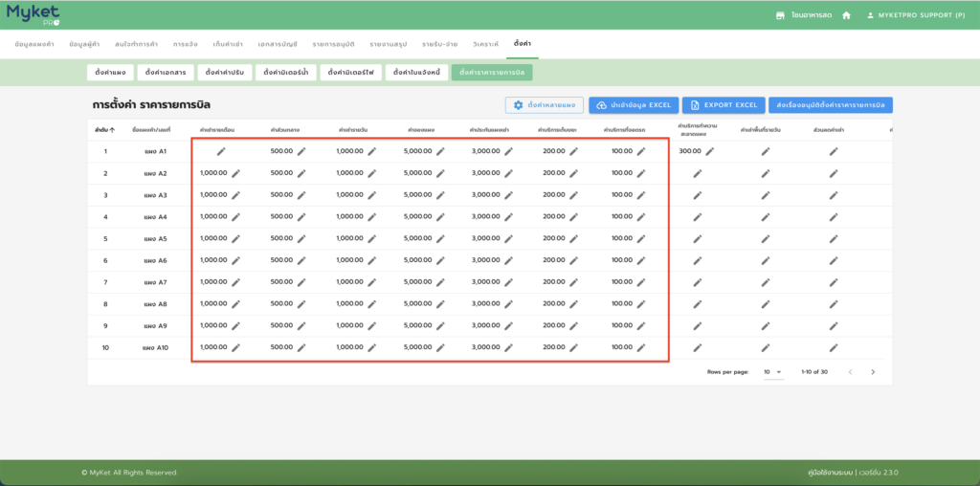
Task: Click the นำเข้าข้อมูล EXCEL import button
Action: [x=634, y=105]
